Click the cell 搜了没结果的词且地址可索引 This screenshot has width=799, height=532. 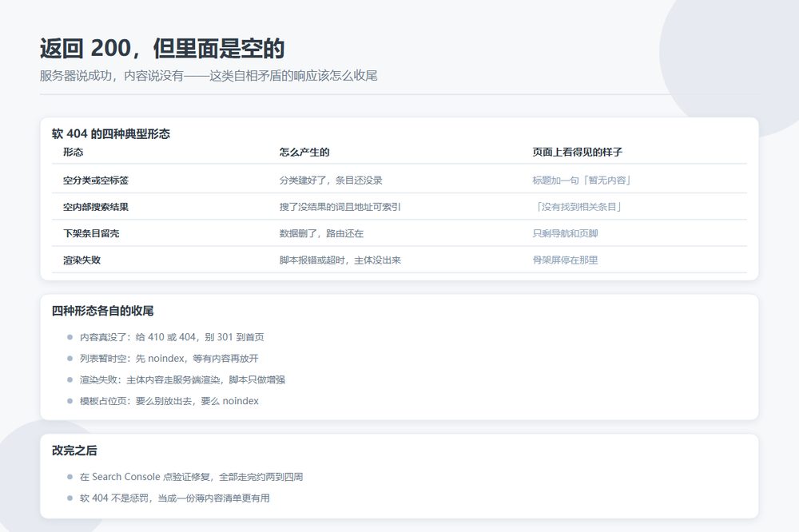(340, 207)
